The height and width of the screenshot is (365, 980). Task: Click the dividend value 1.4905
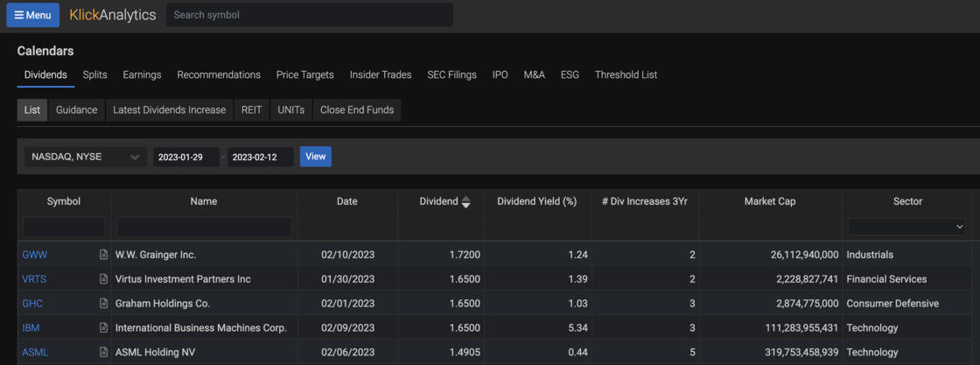point(465,353)
